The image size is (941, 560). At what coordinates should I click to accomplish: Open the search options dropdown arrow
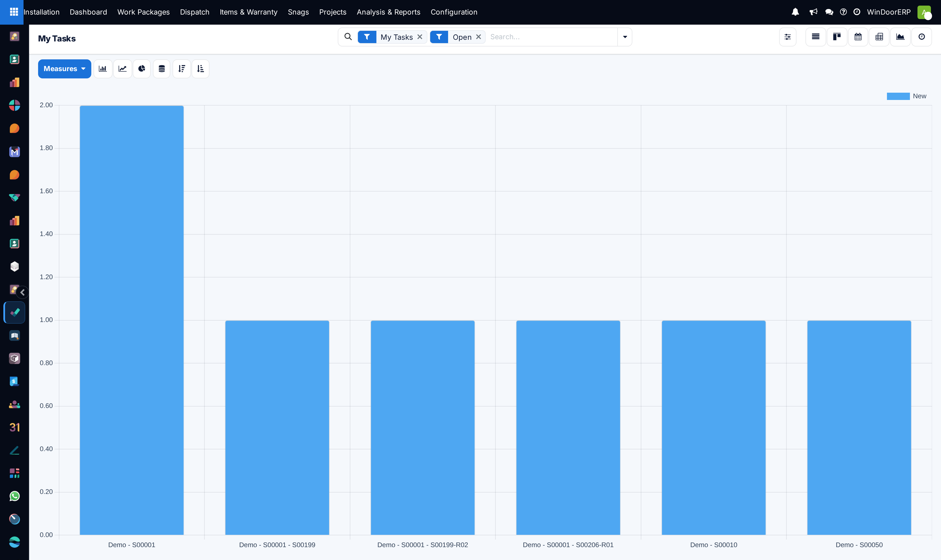click(x=625, y=37)
